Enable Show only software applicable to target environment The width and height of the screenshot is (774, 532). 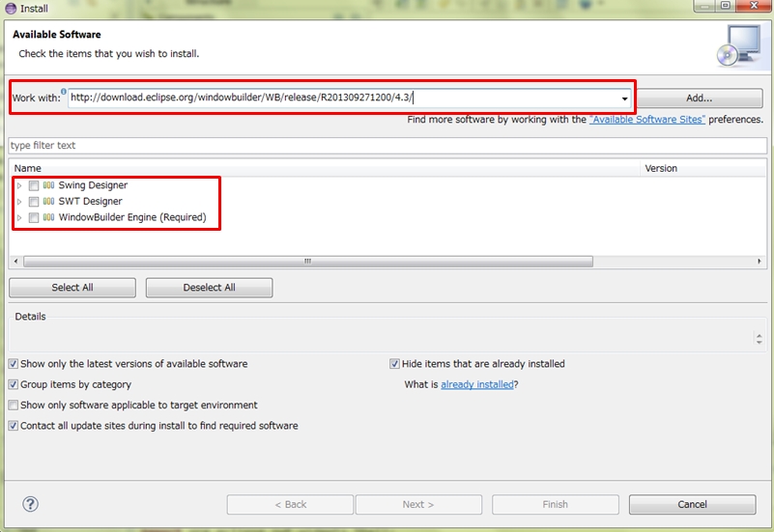click(x=14, y=406)
